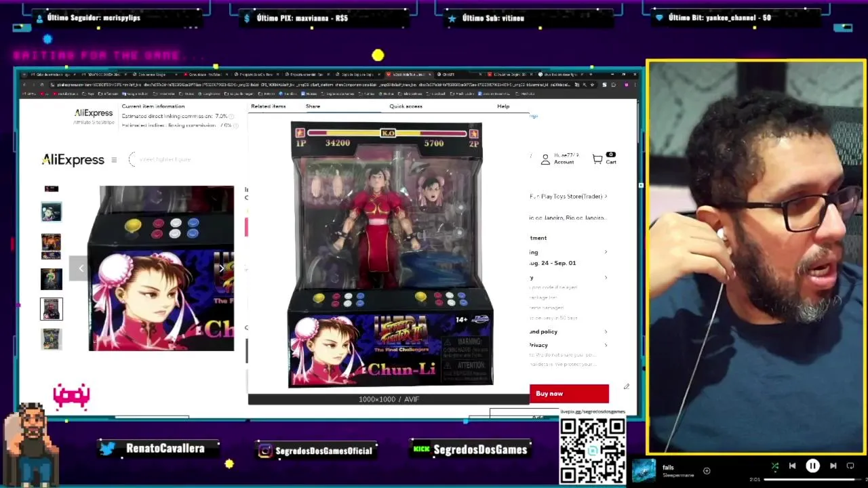
Task: Select the last product thumbnail in the gallery
Action: coord(52,339)
